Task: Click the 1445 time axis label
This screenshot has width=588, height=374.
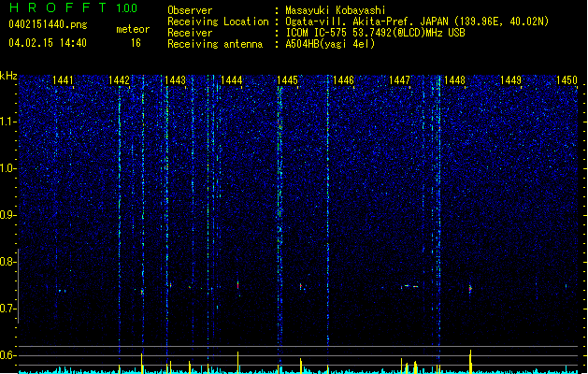Action: (x=287, y=79)
